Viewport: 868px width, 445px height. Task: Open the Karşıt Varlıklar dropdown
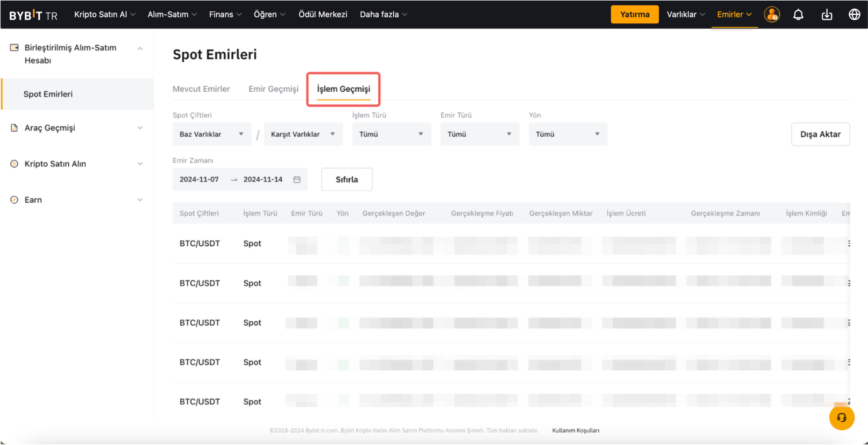(x=303, y=134)
